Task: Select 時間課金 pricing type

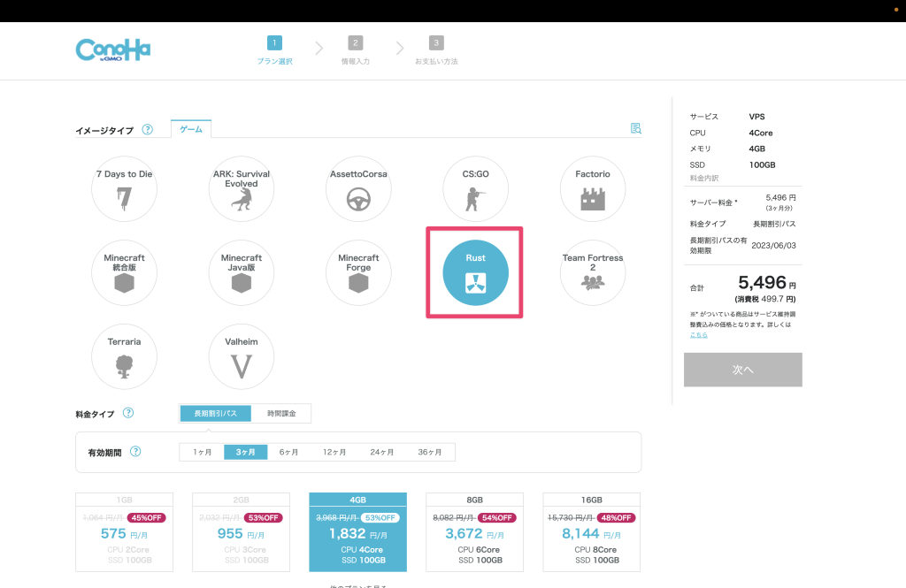Action: (281, 414)
